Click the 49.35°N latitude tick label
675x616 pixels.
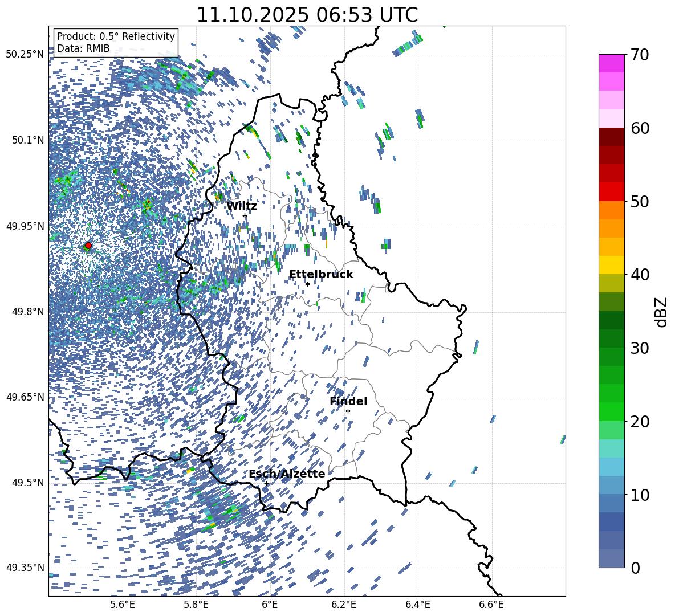pos(25,568)
